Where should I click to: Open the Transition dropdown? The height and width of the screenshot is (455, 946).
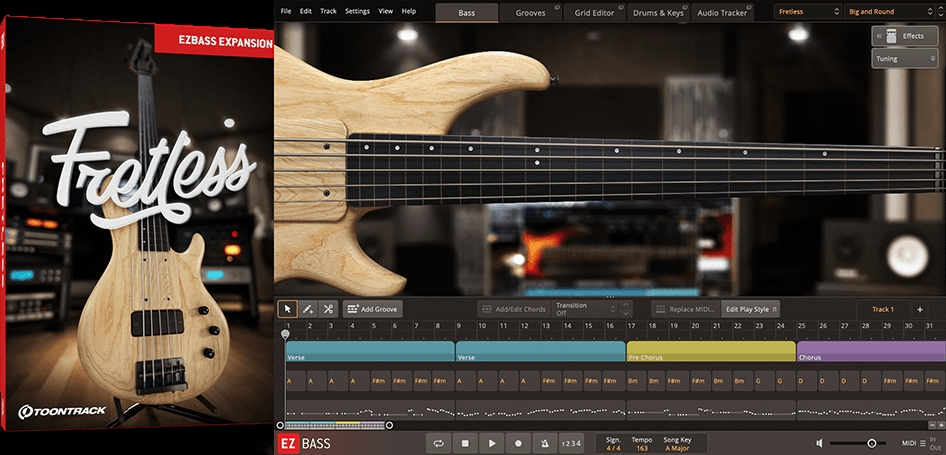coord(583,309)
